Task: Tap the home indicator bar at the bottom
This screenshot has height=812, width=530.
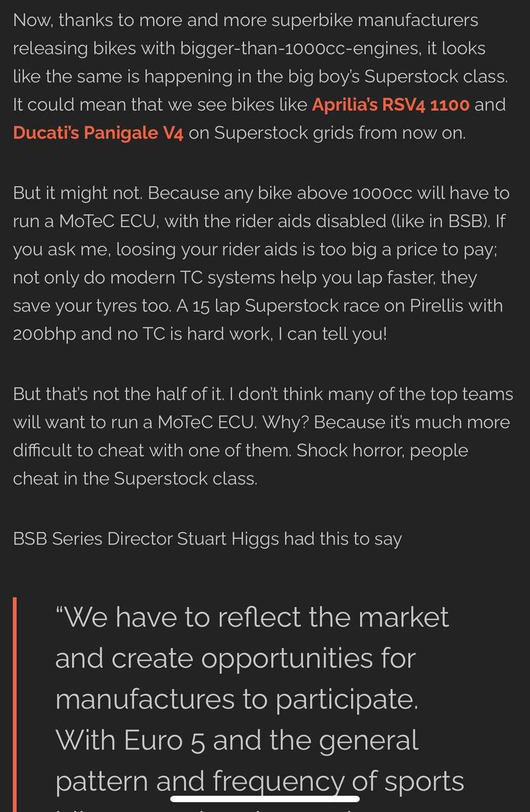Action: (x=265, y=799)
